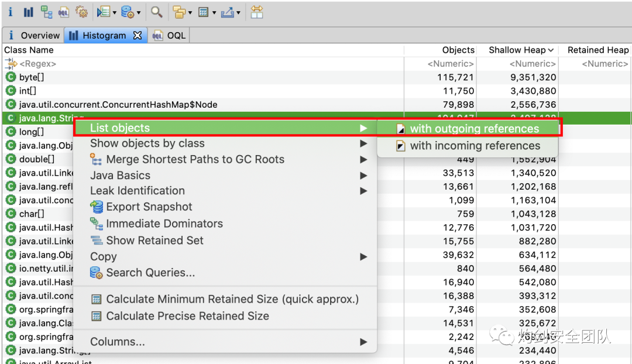632x364 pixels.
Task: Click the 115,721 objects cell
Action: [x=455, y=77]
